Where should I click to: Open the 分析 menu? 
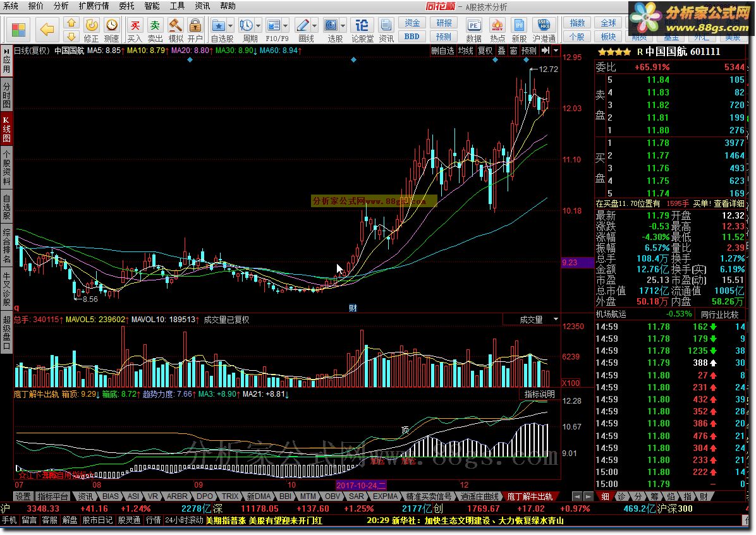click(61, 6)
